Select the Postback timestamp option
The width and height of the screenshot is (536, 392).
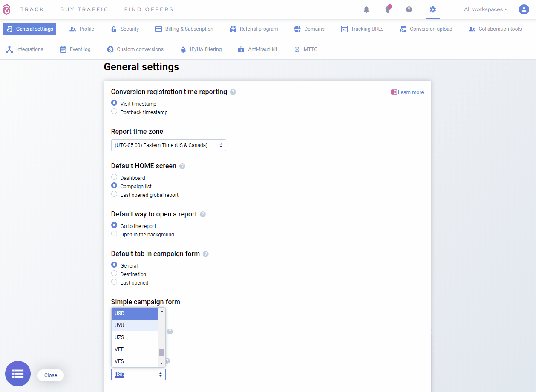point(114,112)
